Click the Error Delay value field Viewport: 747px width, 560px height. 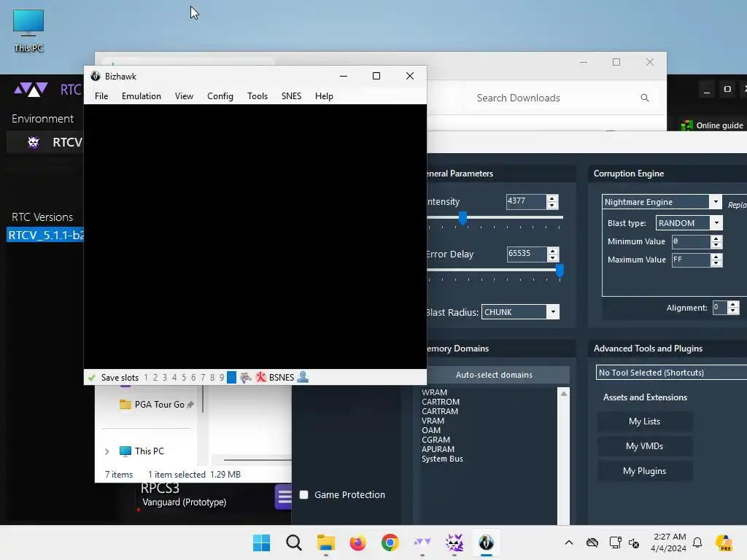[527, 254]
